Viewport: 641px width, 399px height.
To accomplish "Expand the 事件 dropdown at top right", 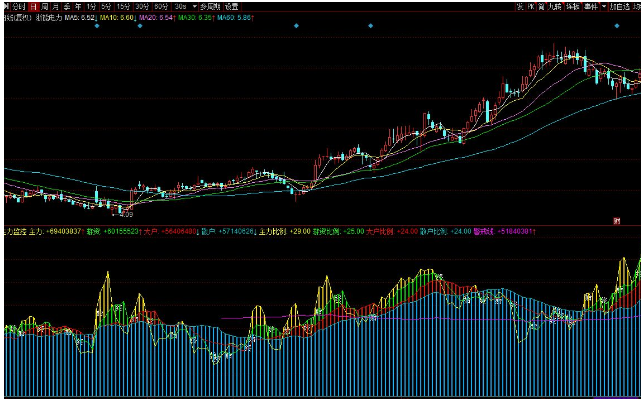I will 604,7.
